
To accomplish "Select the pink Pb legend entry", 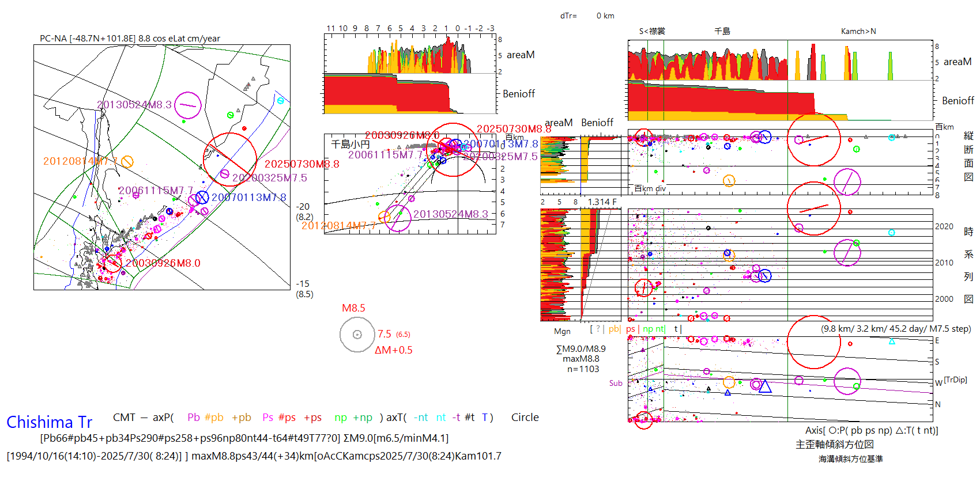I will tap(193, 418).
